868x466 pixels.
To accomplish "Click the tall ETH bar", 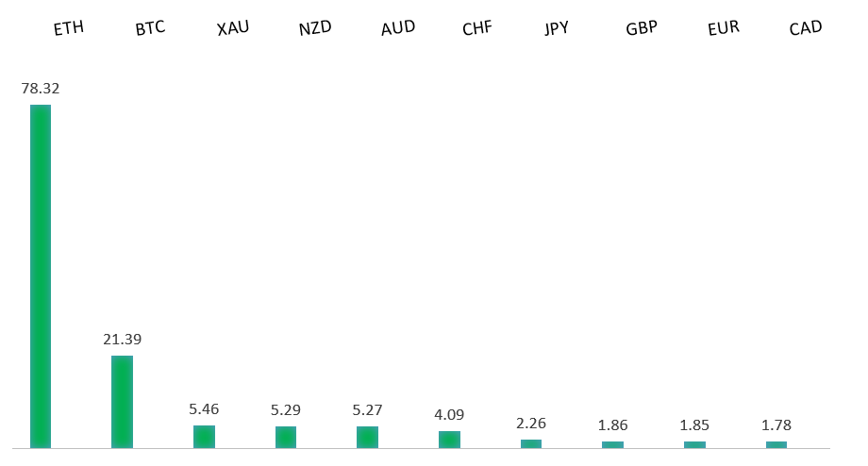I will point(41,275).
